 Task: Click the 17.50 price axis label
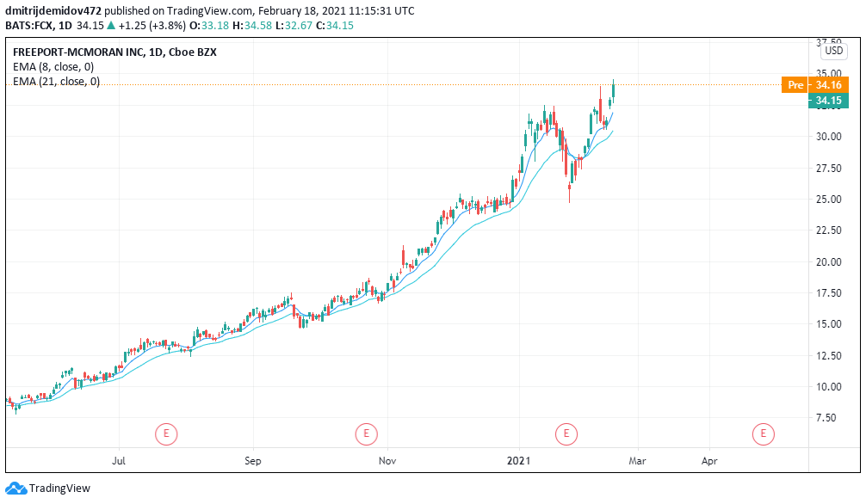[x=829, y=293]
